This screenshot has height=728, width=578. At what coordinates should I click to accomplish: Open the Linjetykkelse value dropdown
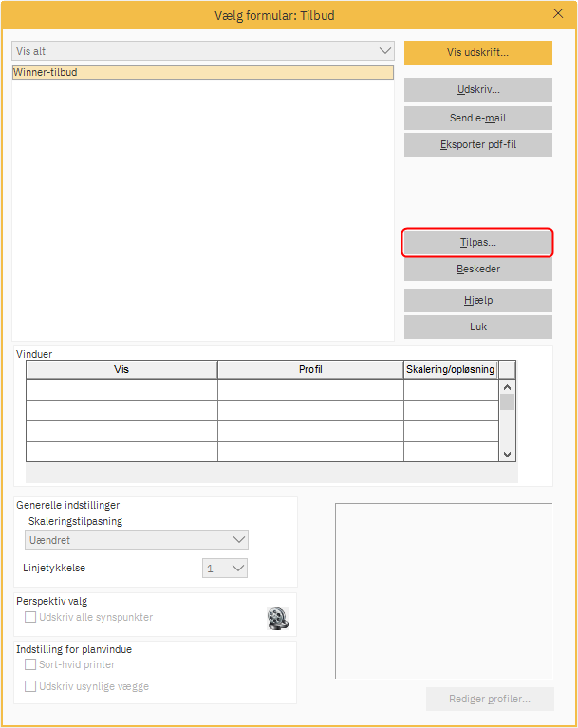pos(225,569)
